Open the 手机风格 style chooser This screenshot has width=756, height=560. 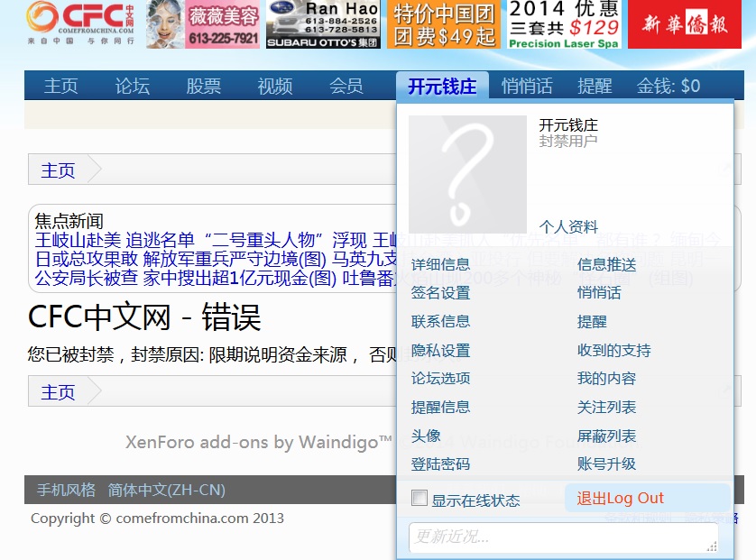pos(66,490)
